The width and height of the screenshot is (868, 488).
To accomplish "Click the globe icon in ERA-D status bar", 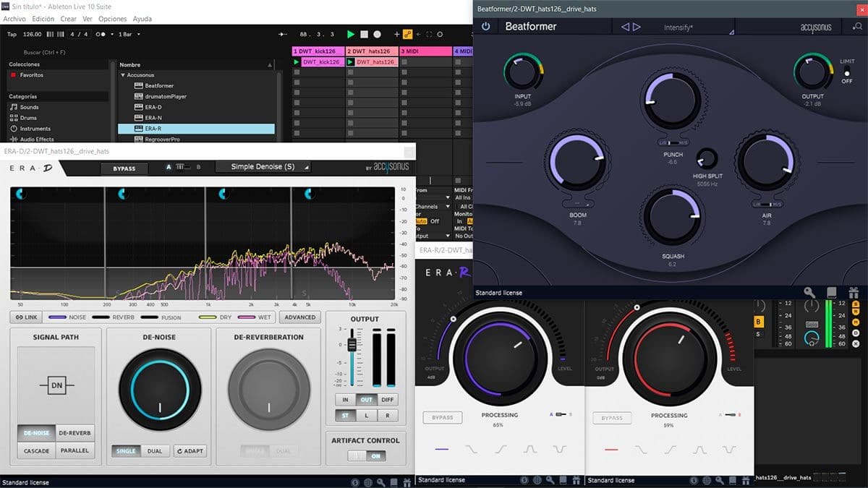I will pyautogui.click(x=367, y=482).
